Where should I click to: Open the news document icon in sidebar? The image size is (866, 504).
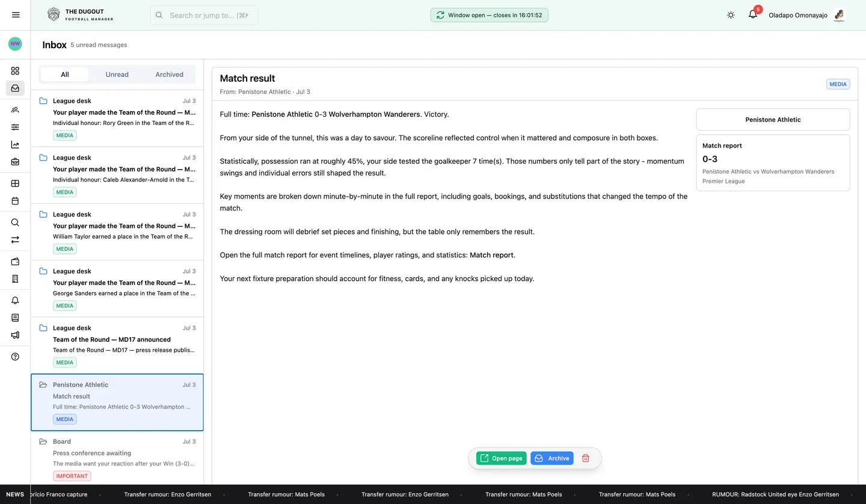tap(15, 318)
